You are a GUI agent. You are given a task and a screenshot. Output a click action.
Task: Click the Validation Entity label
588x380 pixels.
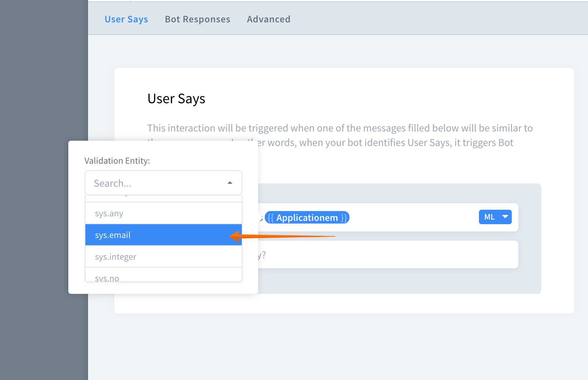pos(117,161)
